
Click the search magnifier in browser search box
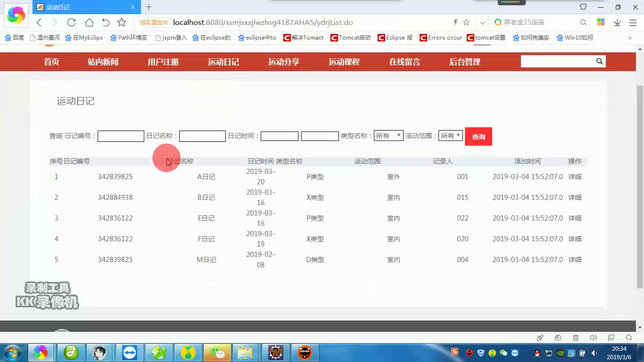tap(583, 23)
